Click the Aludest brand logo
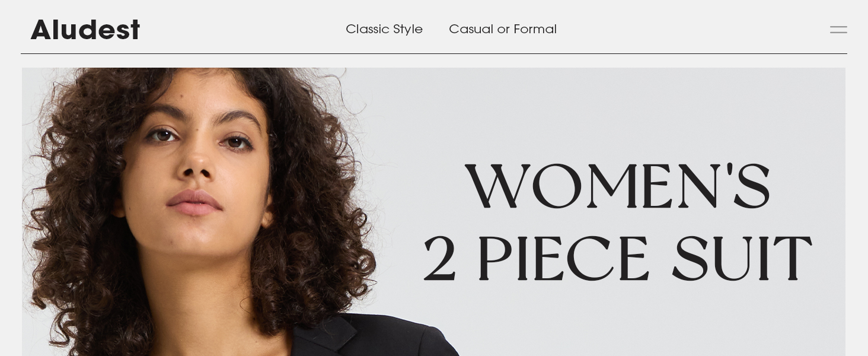Viewport: 868px width, 356px height. [85, 30]
